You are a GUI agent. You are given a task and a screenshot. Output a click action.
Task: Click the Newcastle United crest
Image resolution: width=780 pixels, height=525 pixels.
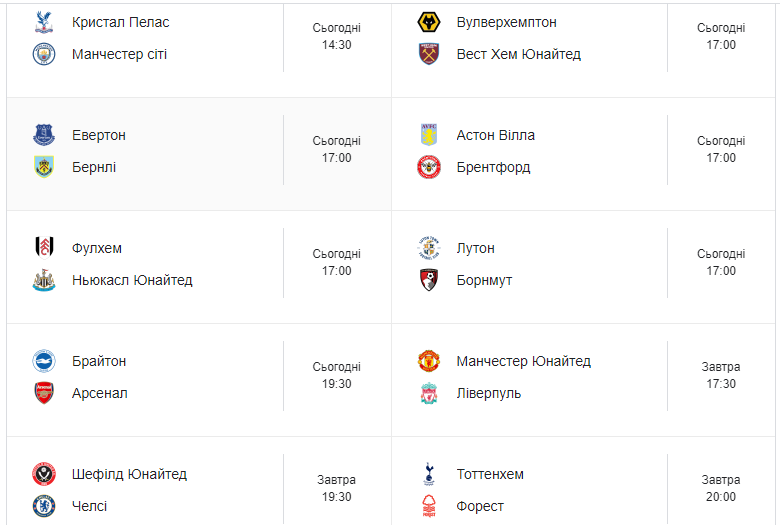(x=44, y=280)
